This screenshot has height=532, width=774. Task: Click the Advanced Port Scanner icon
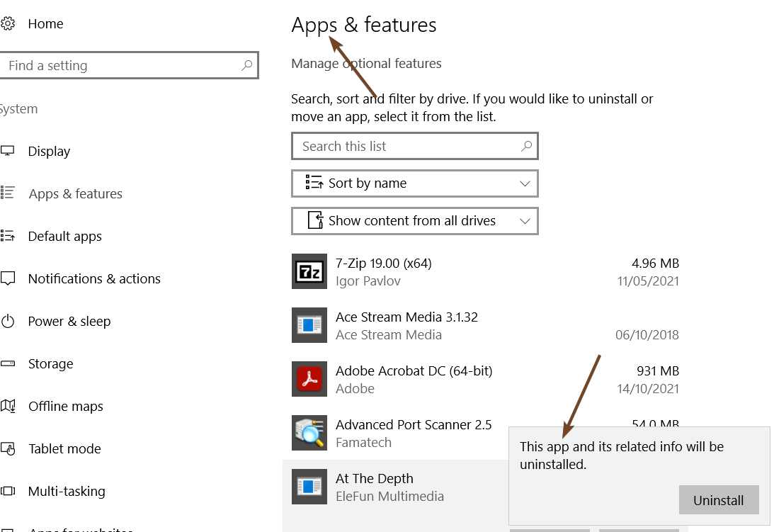coord(309,433)
